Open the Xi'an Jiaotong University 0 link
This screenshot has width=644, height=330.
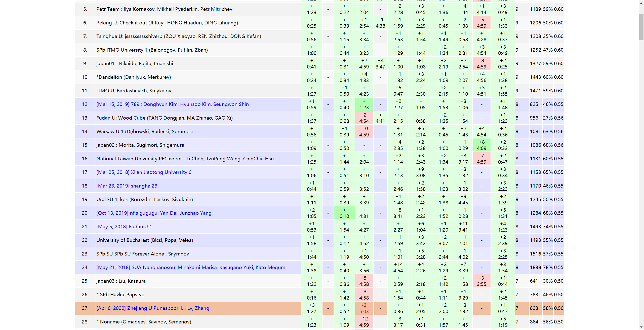click(144, 172)
